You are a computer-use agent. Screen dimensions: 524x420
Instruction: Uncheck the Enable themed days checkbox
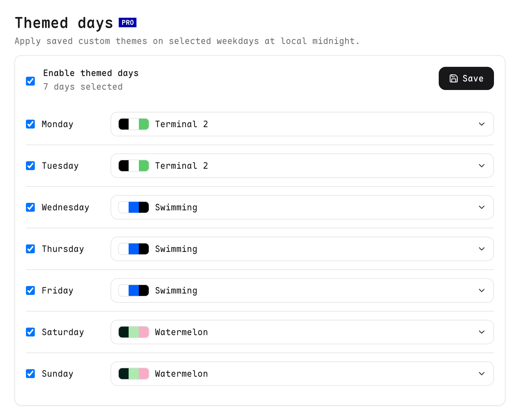pyautogui.click(x=30, y=81)
